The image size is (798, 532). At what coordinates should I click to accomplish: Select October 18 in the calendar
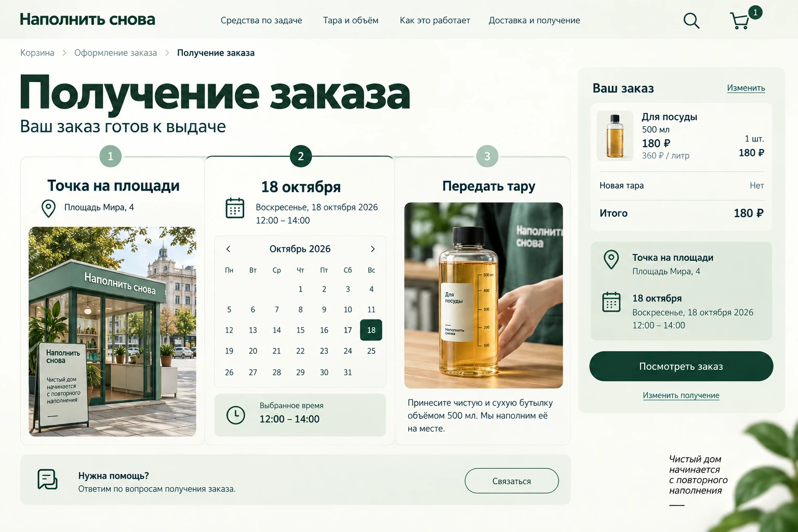tap(371, 330)
